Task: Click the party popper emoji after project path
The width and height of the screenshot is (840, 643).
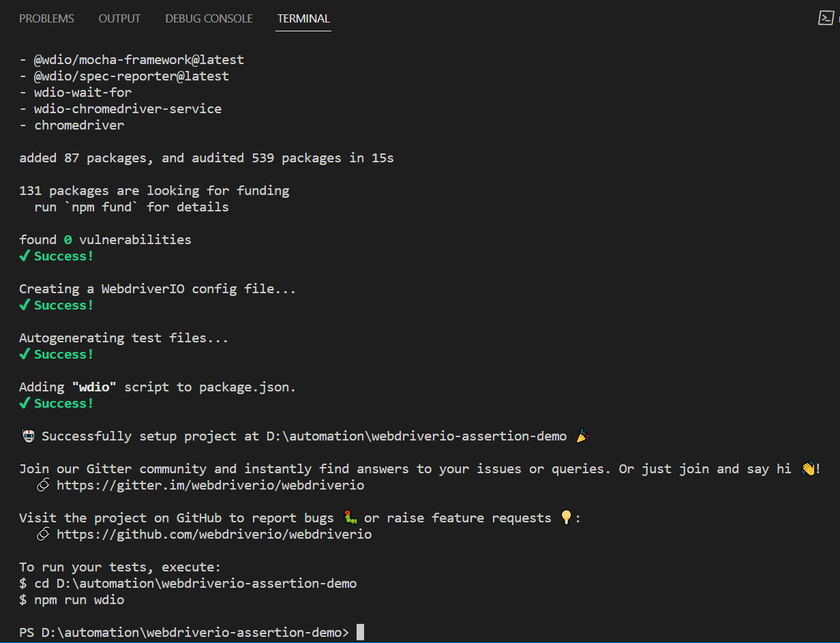Action: point(582,435)
